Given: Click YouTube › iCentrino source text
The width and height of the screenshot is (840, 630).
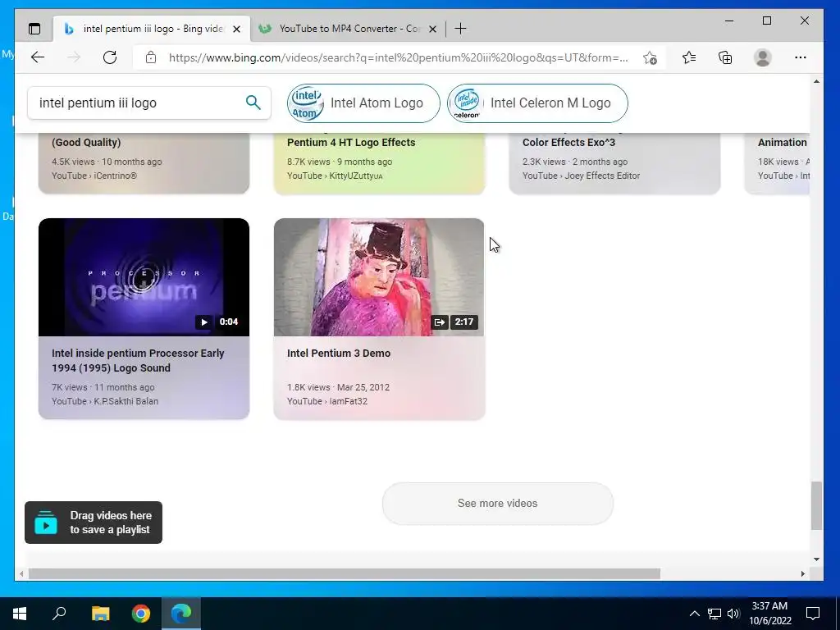Looking at the screenshot, I should pos(94,176).
